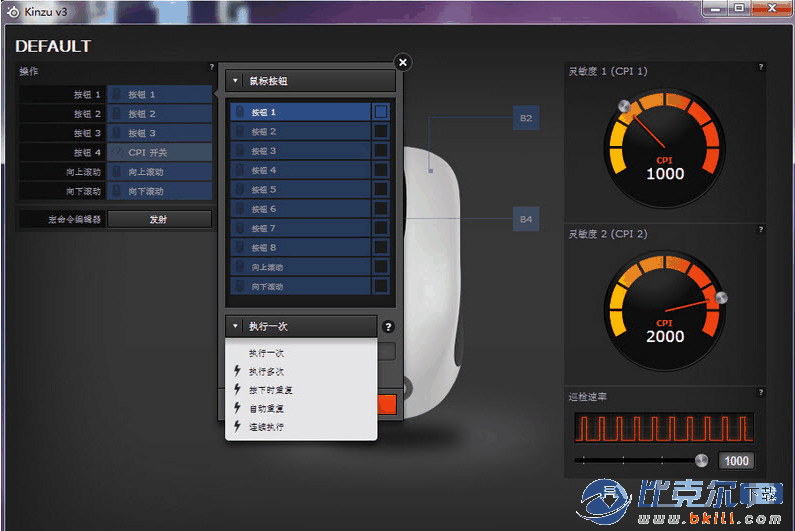Click the lightning icon next to 执行多次
795x531 pixels.
pyautogui.click(x=237, y=371)
